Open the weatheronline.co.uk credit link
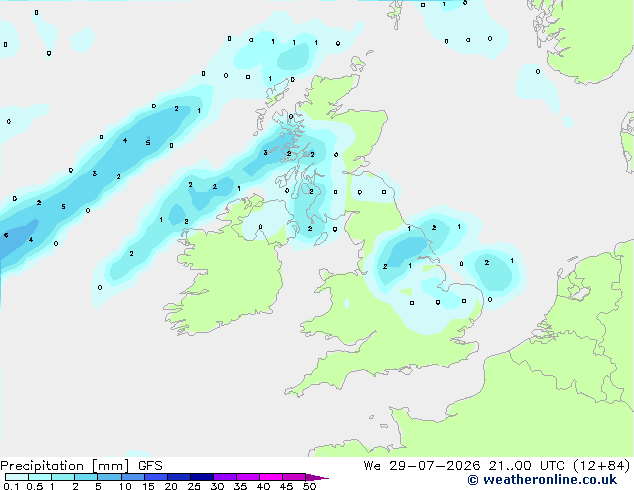This screenshot has height=490, width=634. click(542, 480)
